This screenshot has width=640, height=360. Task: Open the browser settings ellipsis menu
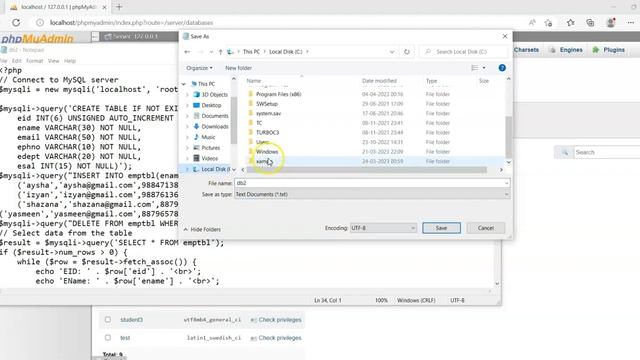coord(631,22)
